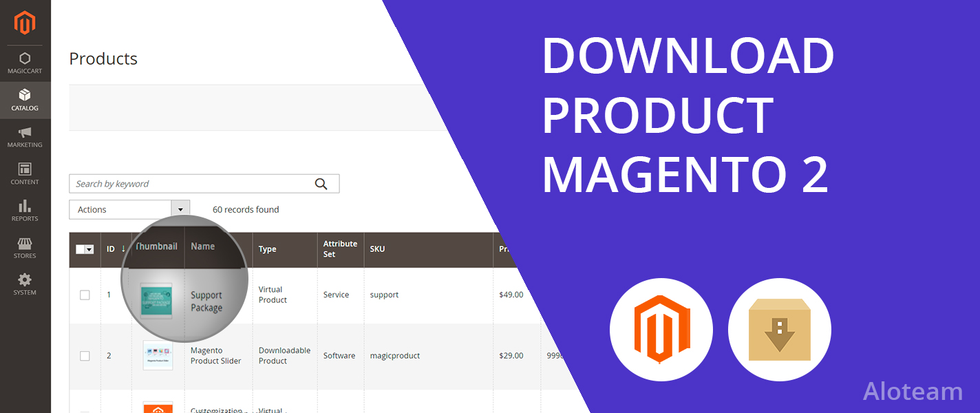
Task: Open the Content sidebar menu
Action: pyautogui.click(x=25, y=174)
